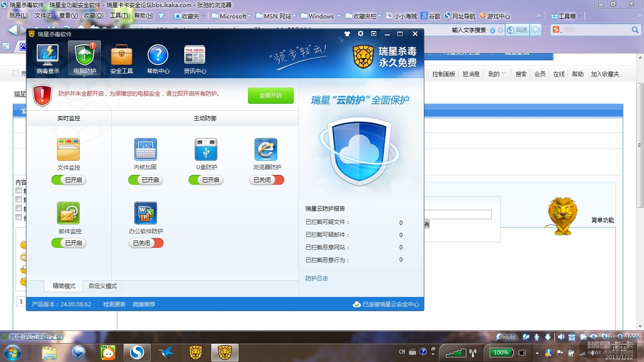Click the 办公软件防护 office icon
Image resolution: width=644 pixels, height=362 pixels.
tap(146, 213)
